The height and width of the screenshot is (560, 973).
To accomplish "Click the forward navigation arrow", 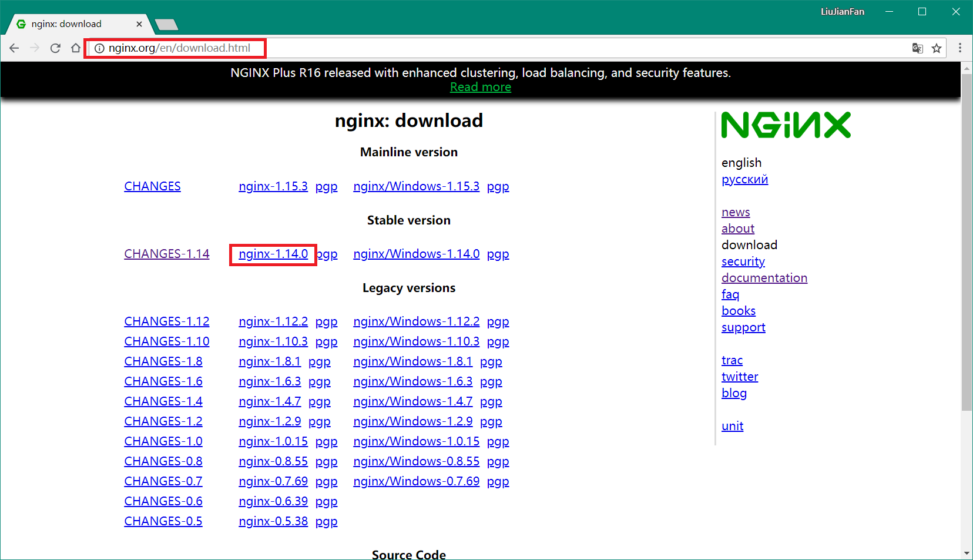I will 35,48.
